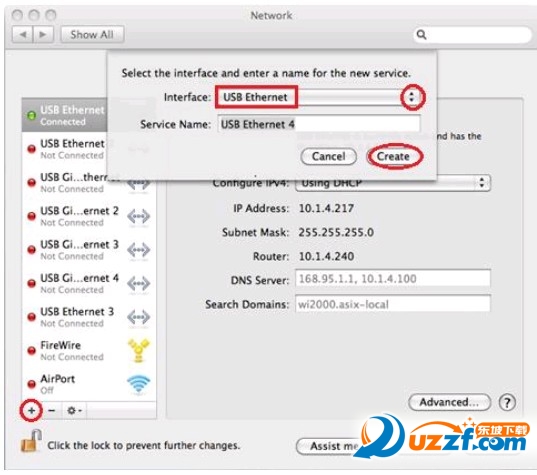Click the Search Domains field
Image resolution: width=537 pixels, height=475 pixels.
point(393,304)
